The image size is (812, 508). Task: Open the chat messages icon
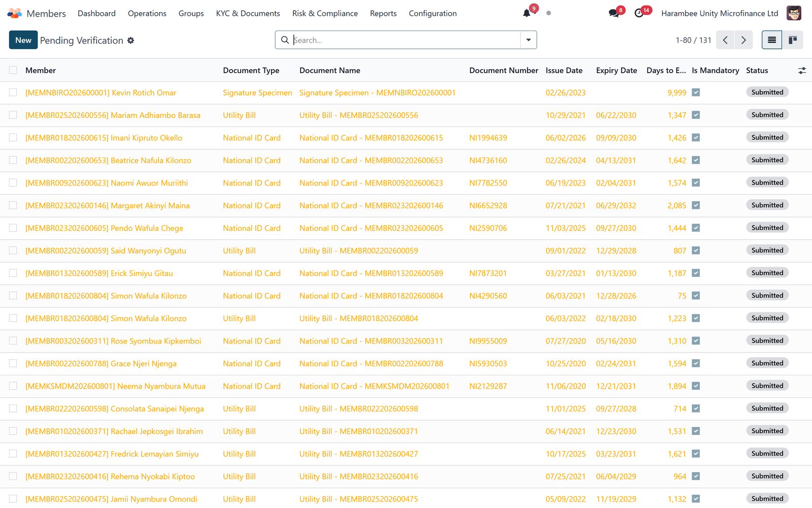pos(614,13)
